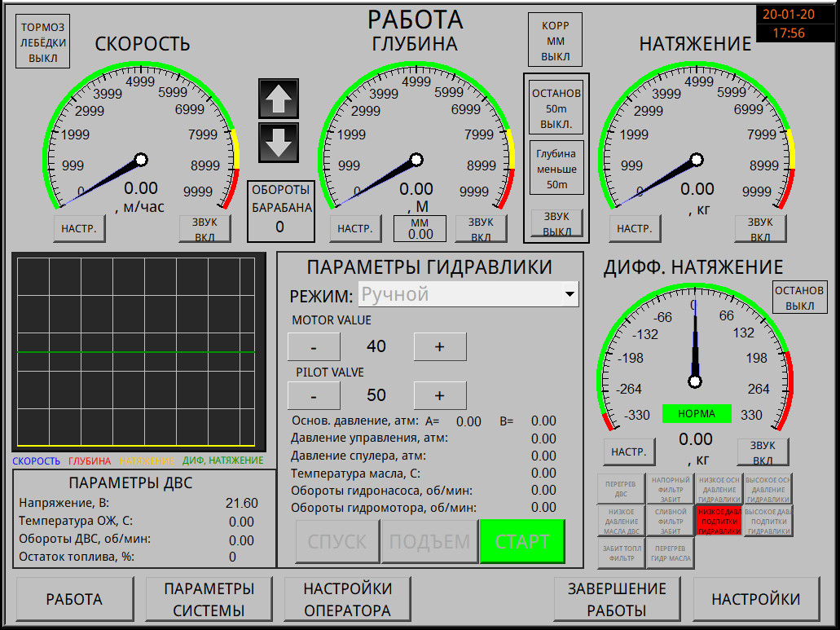Click the ПЕРЕГРЕВ ГИДР МАСЛА indicator
The image size is (840, 630).
click(x=670, y=553)
